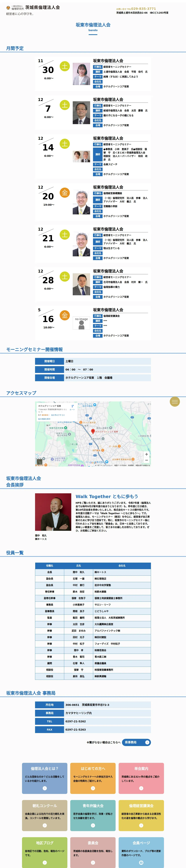Open the gold hamburger menu button

pyautogui.click(x=175, y=401)
